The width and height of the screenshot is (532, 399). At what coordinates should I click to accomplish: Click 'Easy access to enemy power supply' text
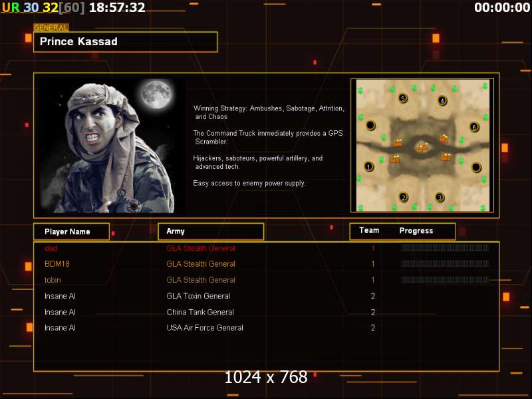point(249,184)
